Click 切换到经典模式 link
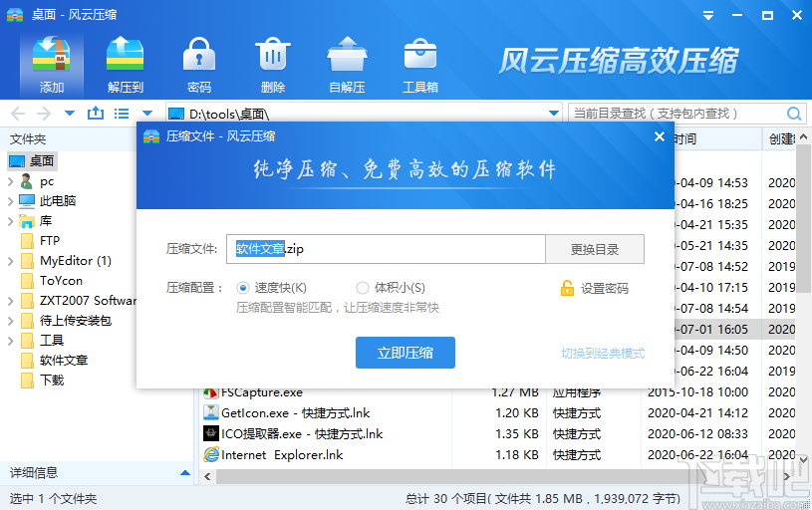The height and width of the screenshot is (510, 812). tap(603, 354)
